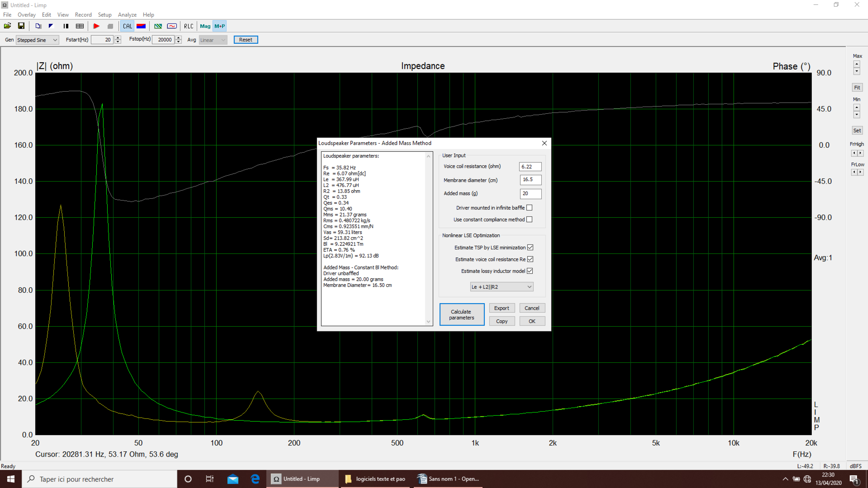Open the Overlay menu
Image resolution: width=868 pixels, height=488 pixels.
[x=26, y=15]
